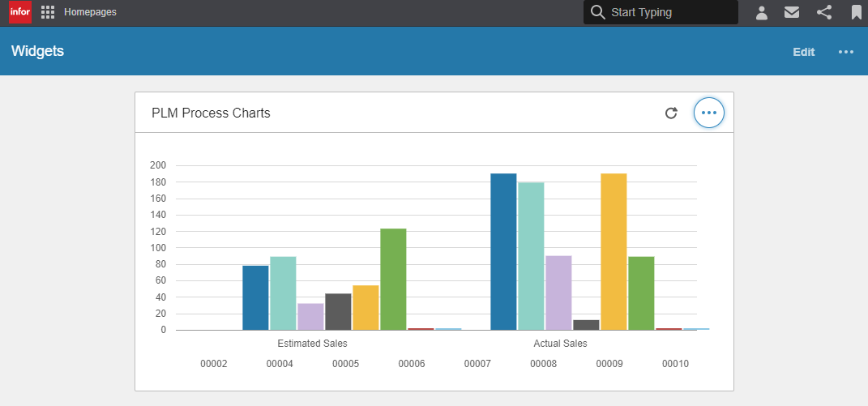Open the PLM Process Charts widget menu
The image size is (868, 406).
[x=709, y=113]
